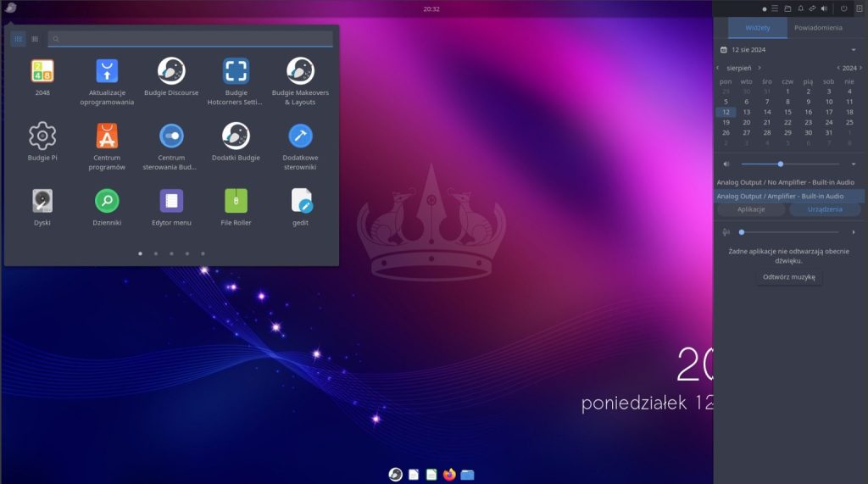This screenshot has height=484, width=868.
Task: Open Centrum programów store
Action: (107, 146)
